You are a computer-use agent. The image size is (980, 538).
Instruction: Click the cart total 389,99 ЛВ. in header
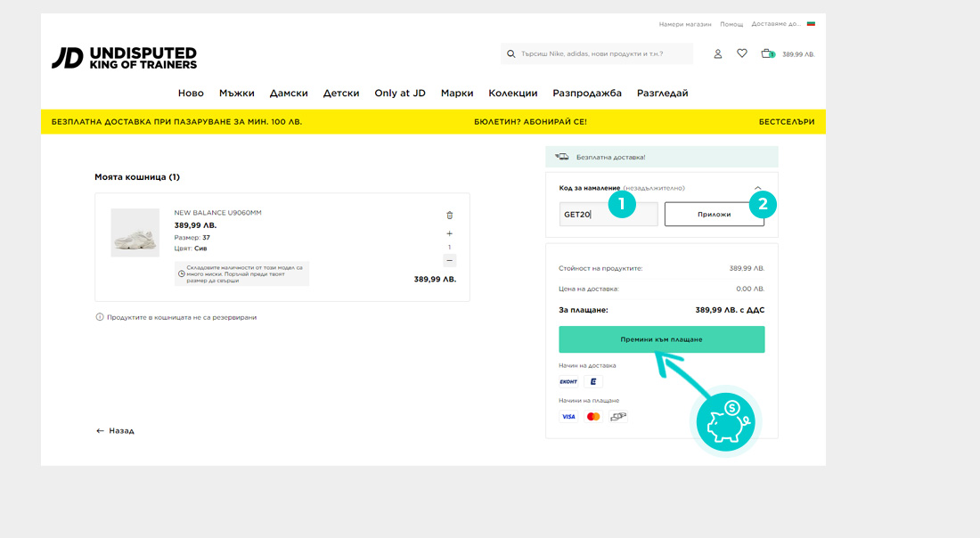[x=798, y=54]
